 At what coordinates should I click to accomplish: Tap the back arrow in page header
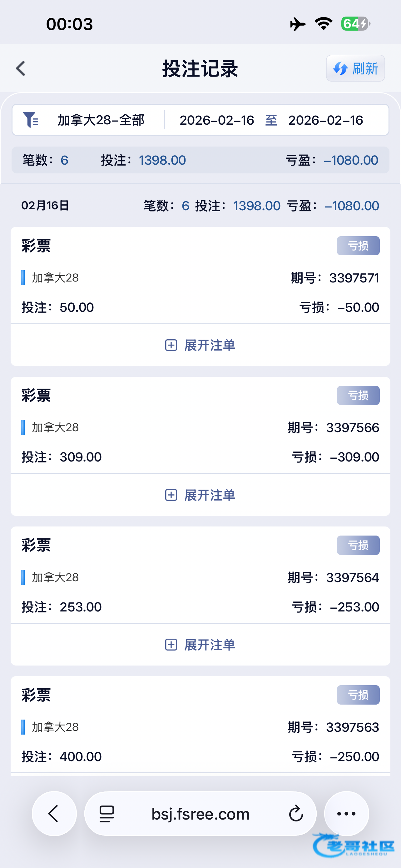point(21,69)
